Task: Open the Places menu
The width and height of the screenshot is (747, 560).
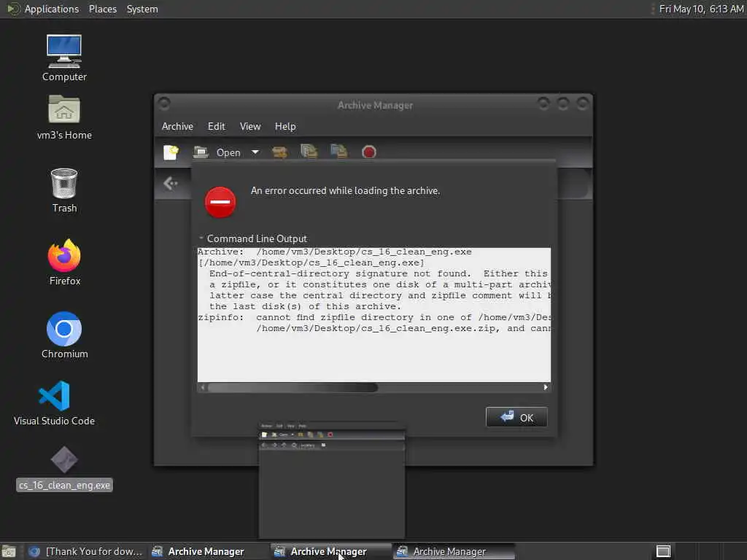Action: pos(102,9)
